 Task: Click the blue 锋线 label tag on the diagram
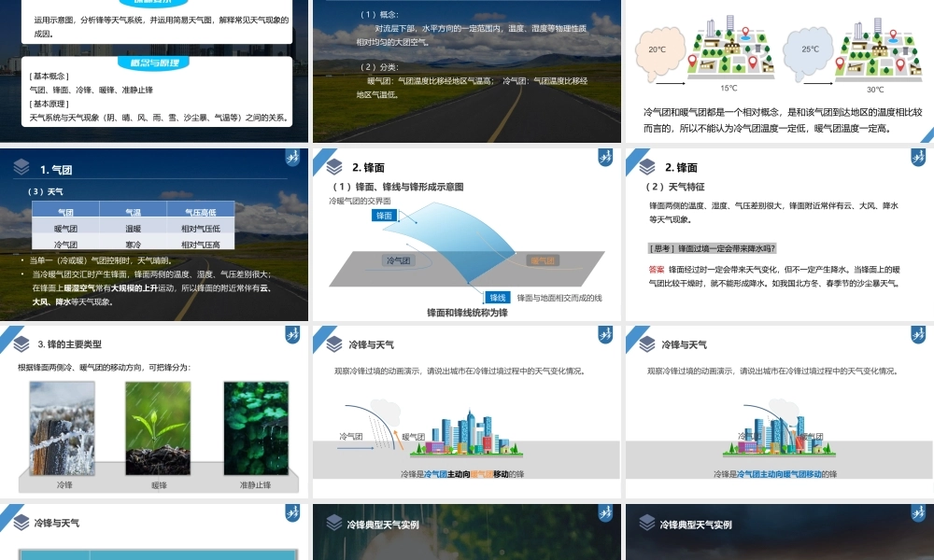499,297
